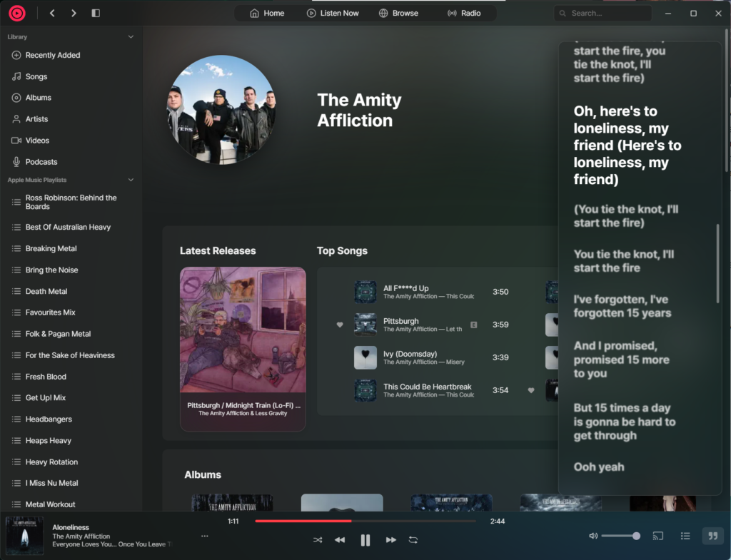Go to the previous track
731x560 pixels.
(340, 540)
